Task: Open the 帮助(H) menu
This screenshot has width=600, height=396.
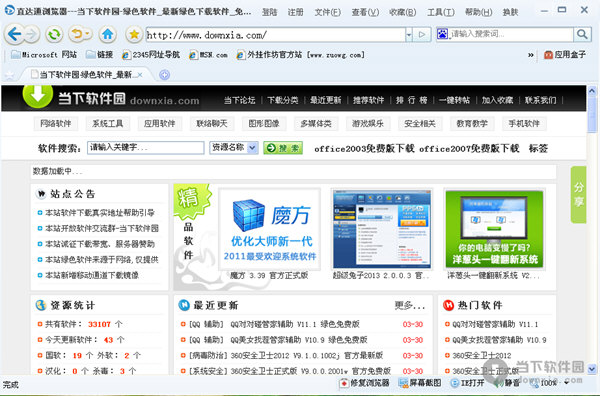Action: (x=479, y=12)
